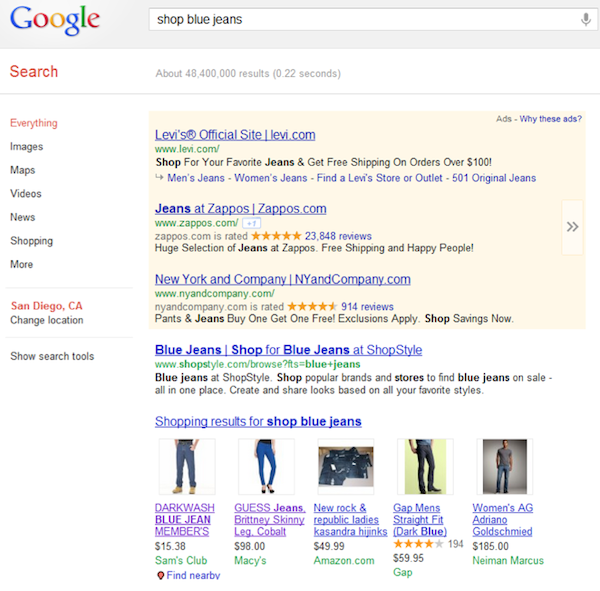The image size is (600, 591).
Task: Switch to Shopping results
Action: click(31, 241)
